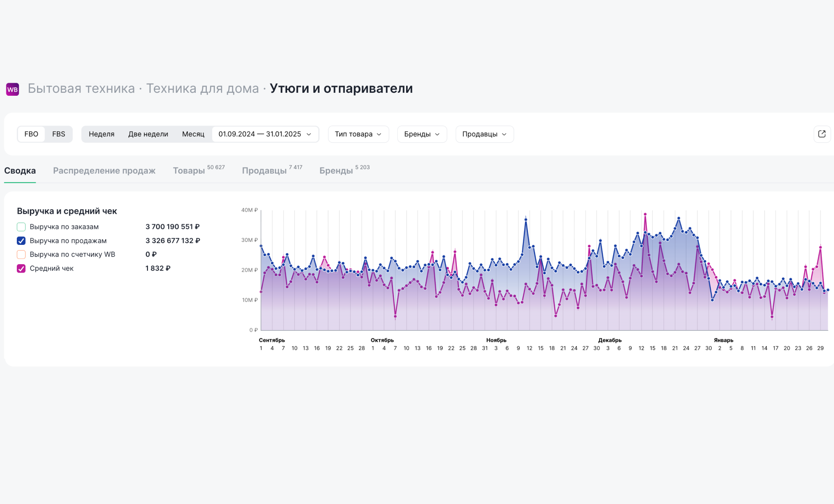The height and width of the screenshot is (504, 834).
Task: Choose the Две недели period button
Action: (x=148, y=134)
